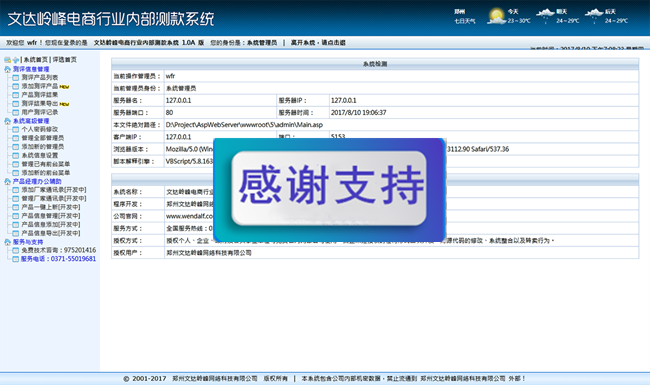Click the 127.0.0.1 value beside 服务器IP
Viewport: 650px width, 385px height.
click(x=343, y=100)
